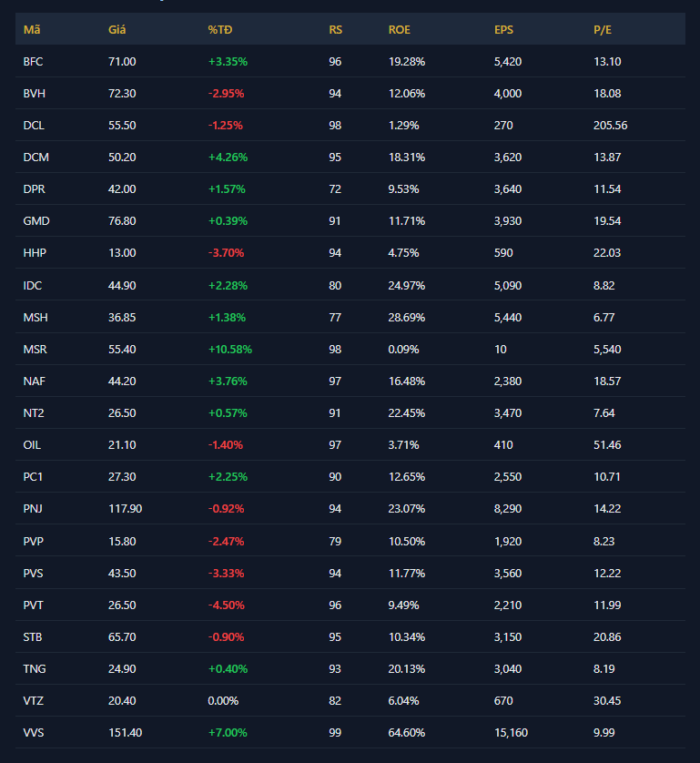Click the 30.45 P/E of VTZ
The image size is (700, 763).
[607, 701]
